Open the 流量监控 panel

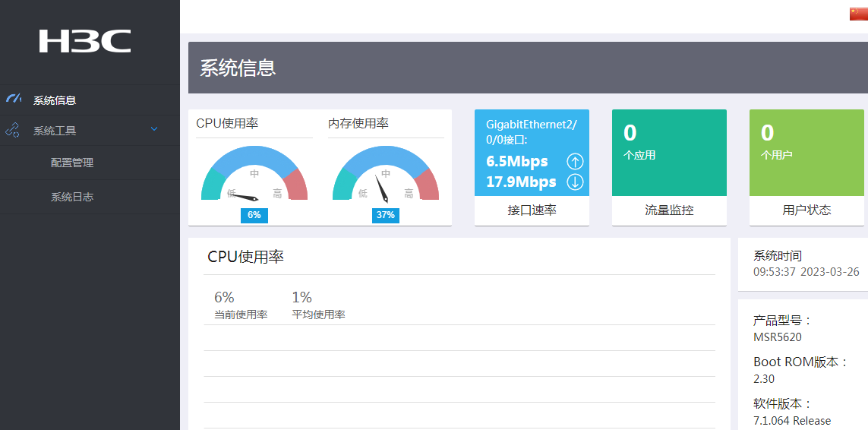coord(669,210)
